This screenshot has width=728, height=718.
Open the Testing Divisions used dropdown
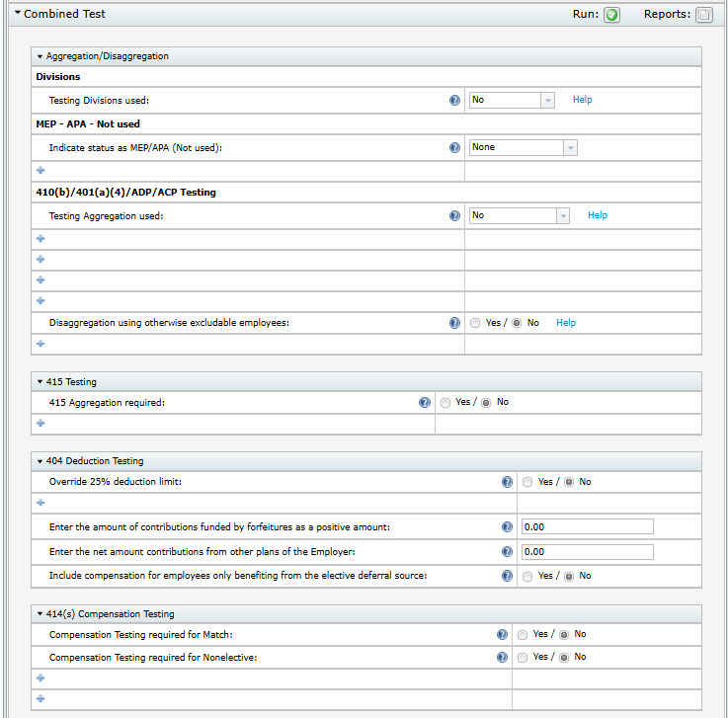(x=547, y=100)
